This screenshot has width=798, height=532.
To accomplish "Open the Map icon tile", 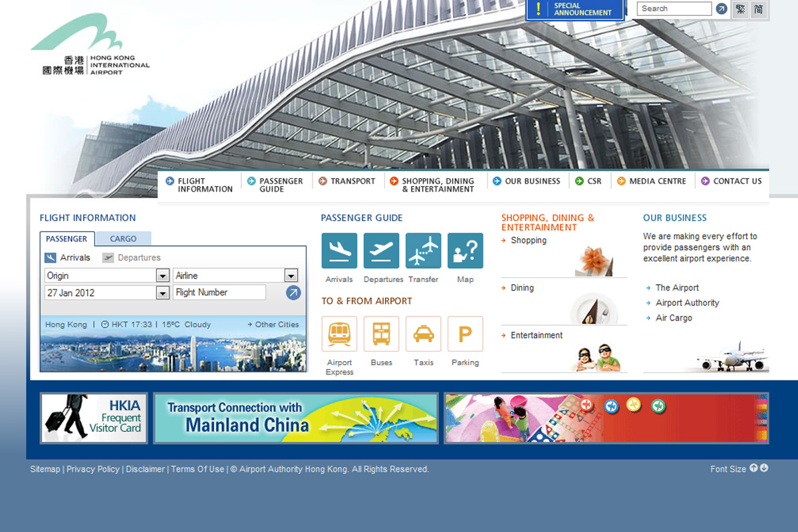I will 465,251.
